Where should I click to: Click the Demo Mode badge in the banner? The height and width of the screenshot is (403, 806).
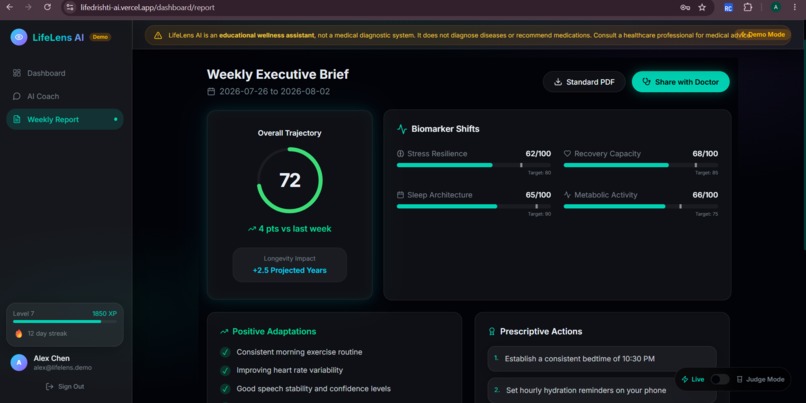762,34
